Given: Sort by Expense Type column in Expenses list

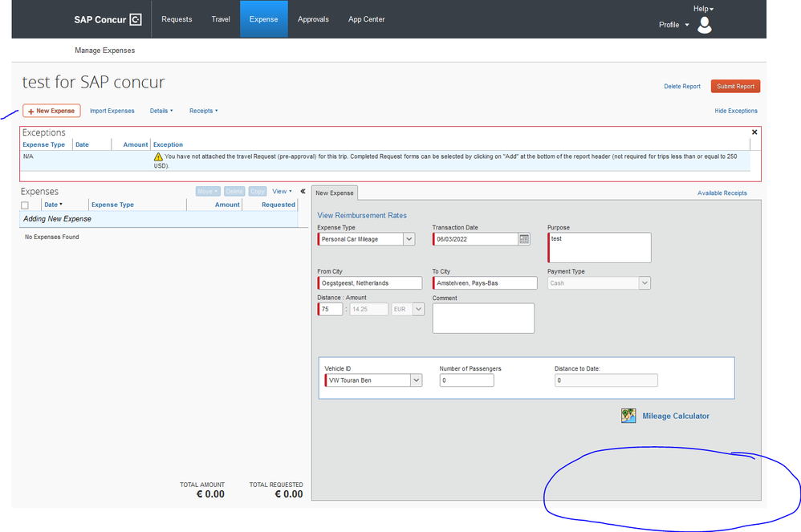Looking at the screenshot, I should pyautogui.click(x=112, y=205).
